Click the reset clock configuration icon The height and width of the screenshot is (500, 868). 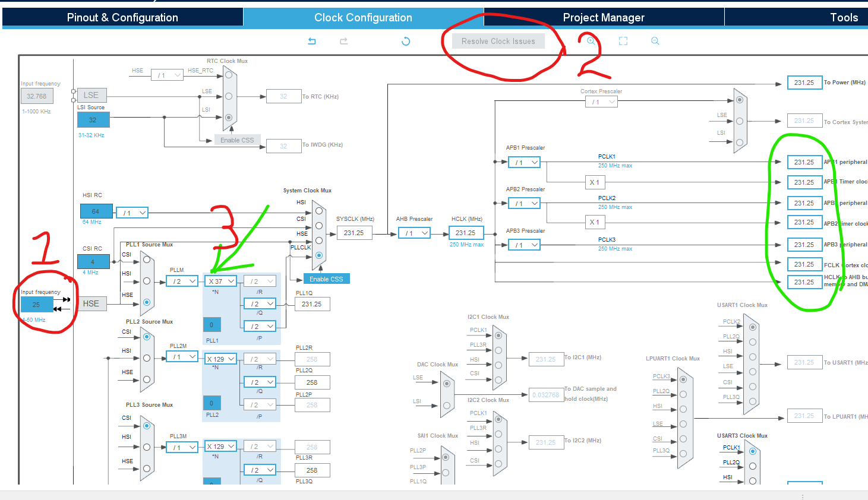pyautogui.click(x=405, y=41)
